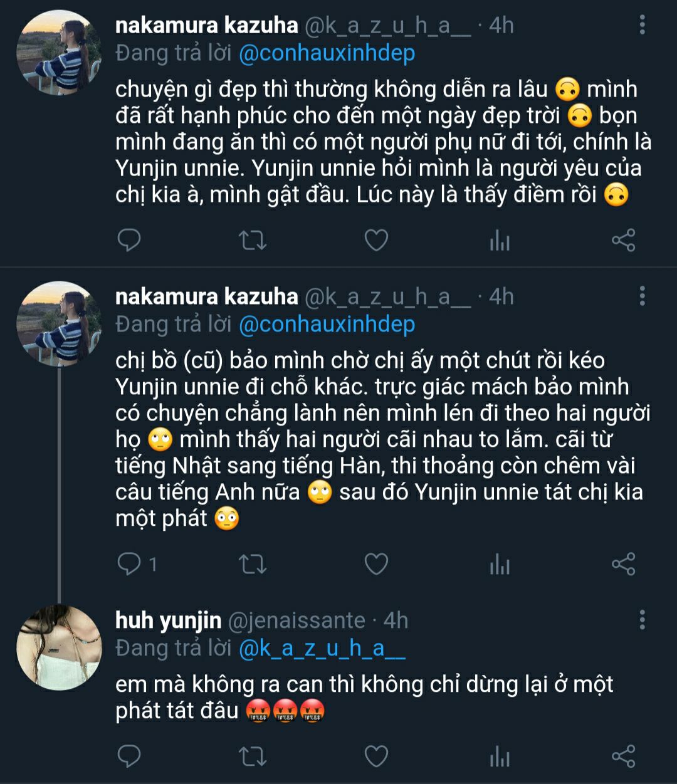
Task: View analytics of huh yunjin's tweet
Action: click(x=500, y=756)
